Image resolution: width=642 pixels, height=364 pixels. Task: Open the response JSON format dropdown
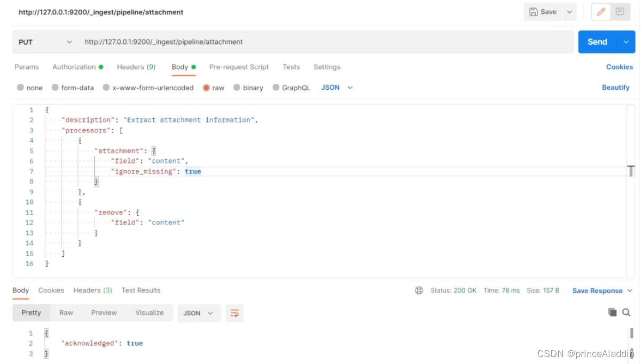(199, 313)
